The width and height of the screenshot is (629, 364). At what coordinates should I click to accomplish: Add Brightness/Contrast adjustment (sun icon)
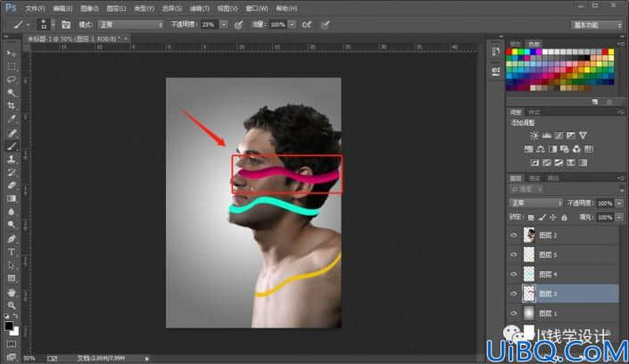pos(534,136)
